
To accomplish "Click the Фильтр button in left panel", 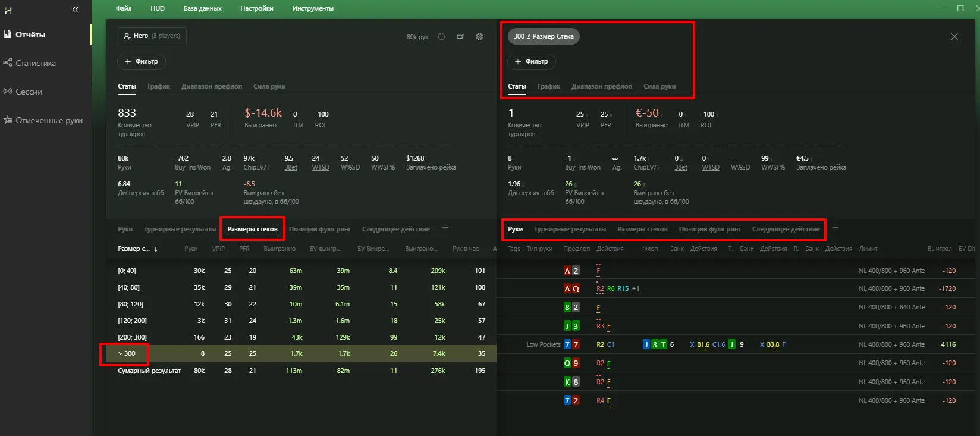I will click(x=142, y=61).
